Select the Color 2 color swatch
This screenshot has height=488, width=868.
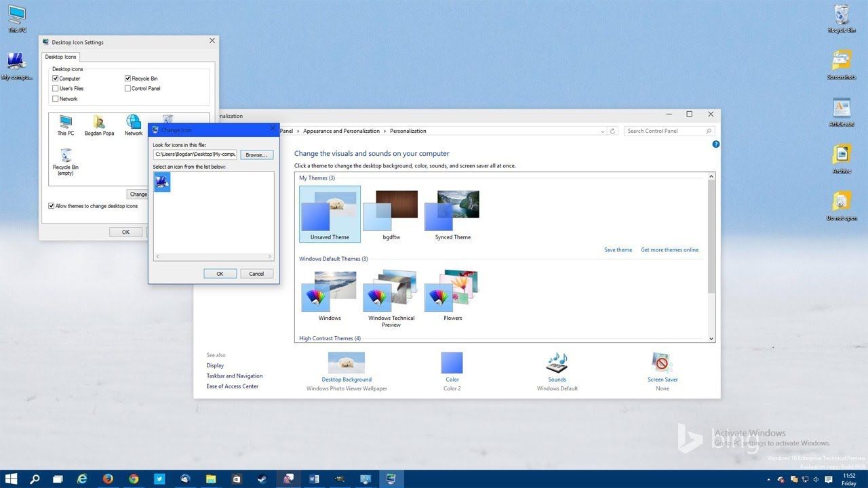tap(452, 363)
